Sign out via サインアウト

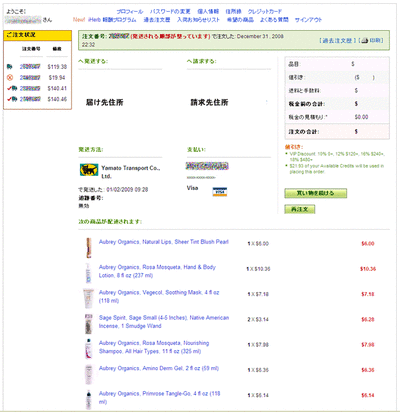click(x=308, y=20)
